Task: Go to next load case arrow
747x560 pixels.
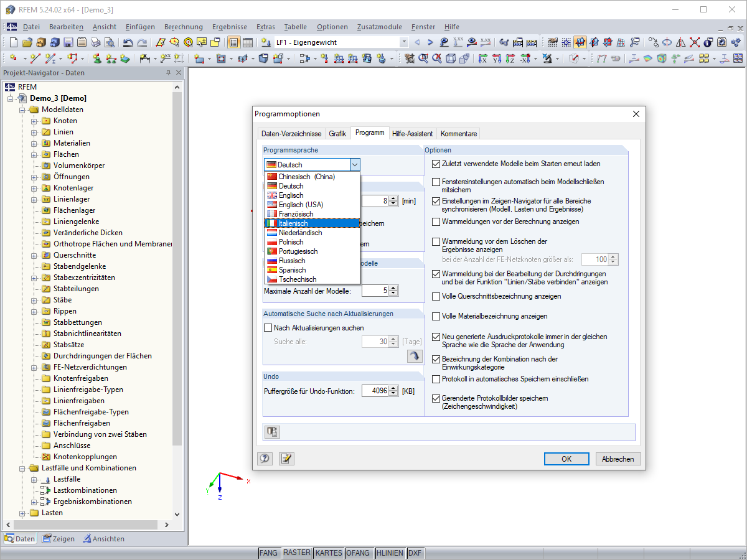Action: [430, 42]
